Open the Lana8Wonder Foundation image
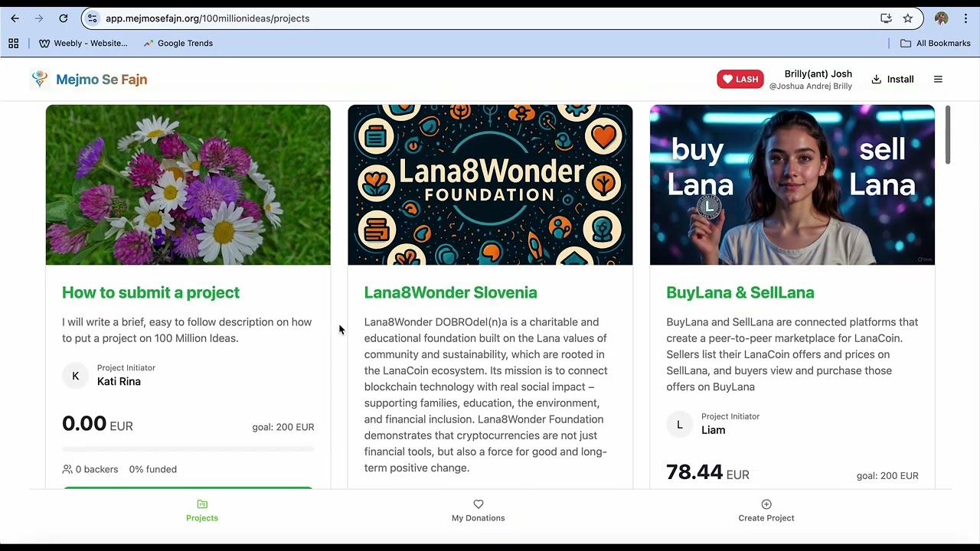The width and height of the screenshot is (980, 551). [x=490, y=185]
